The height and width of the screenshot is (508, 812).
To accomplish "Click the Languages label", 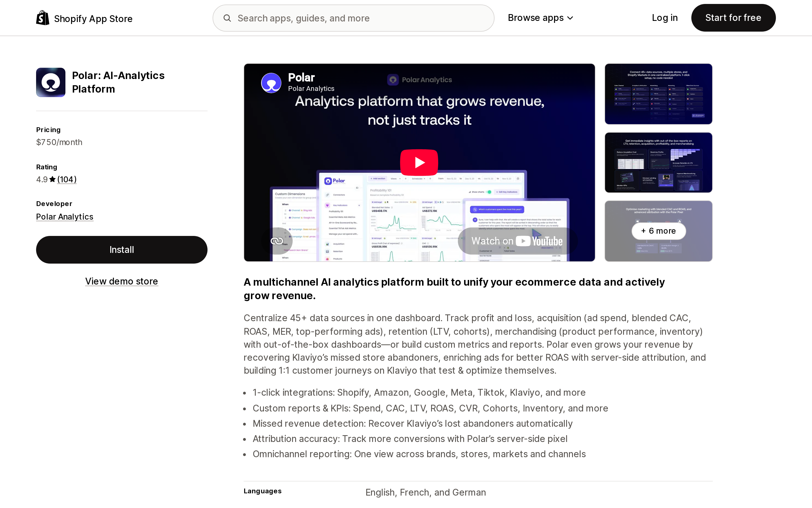I will click(x=262, y=491).
